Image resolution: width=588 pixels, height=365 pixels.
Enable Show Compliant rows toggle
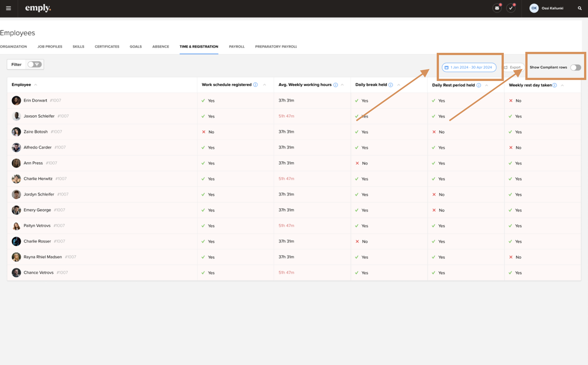pyautogui.click(x=575, y=68)
